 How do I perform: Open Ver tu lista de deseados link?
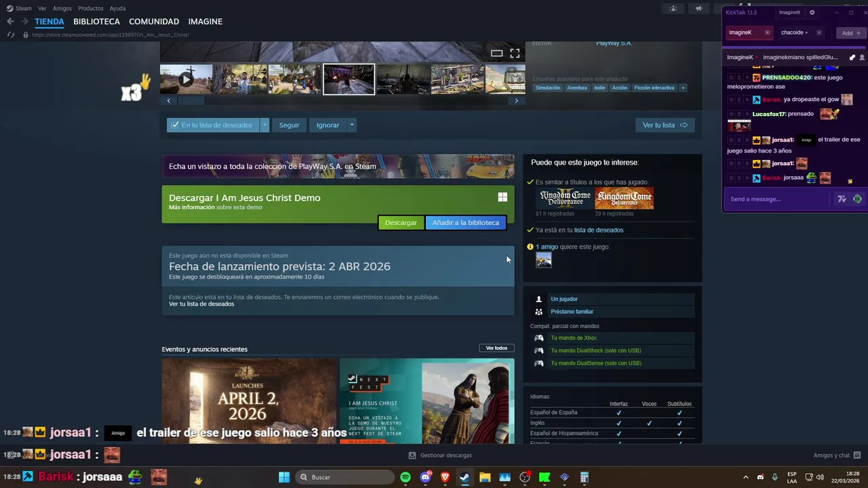coord(201,304)
